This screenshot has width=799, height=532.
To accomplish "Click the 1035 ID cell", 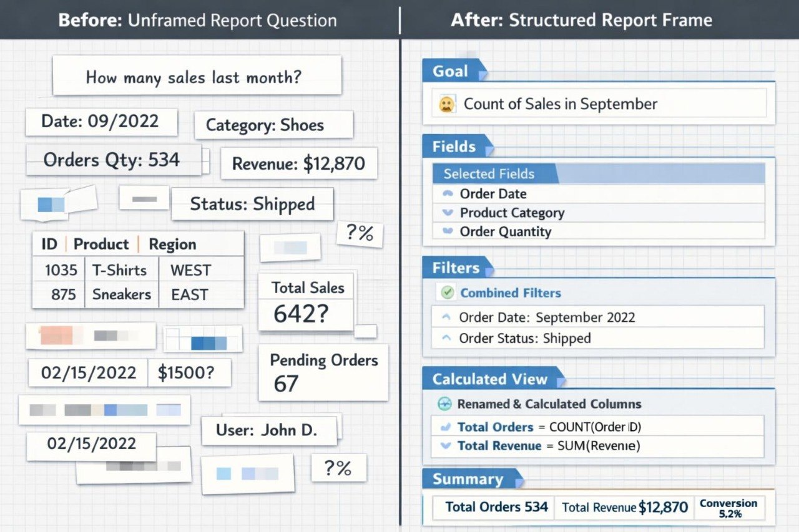I will (61, 270).
